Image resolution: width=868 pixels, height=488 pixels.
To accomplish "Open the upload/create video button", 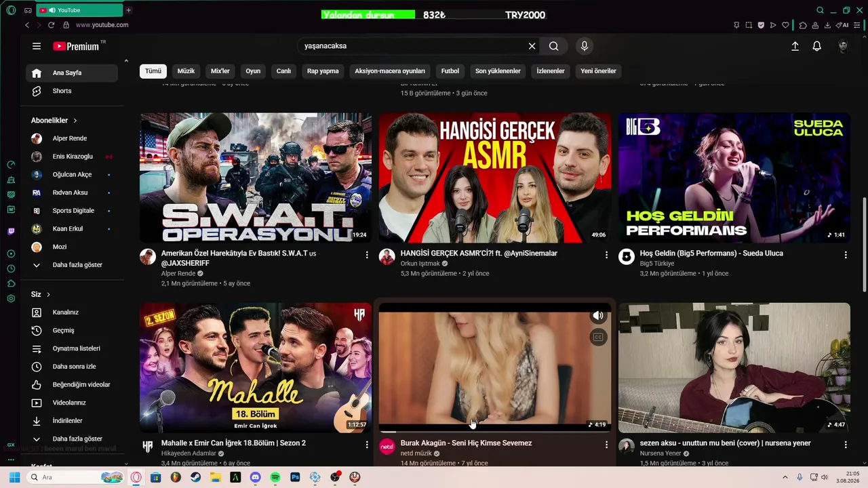I will click(x=795, y=46).
